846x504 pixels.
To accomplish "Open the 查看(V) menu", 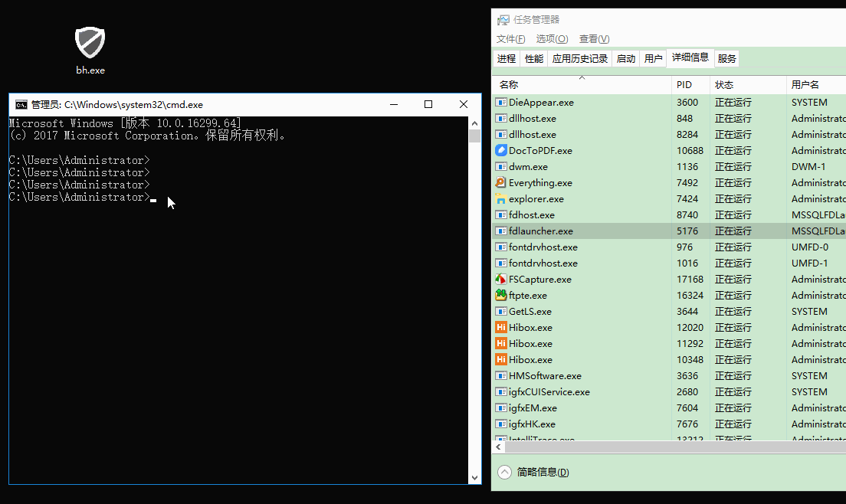I will [594, 39].
